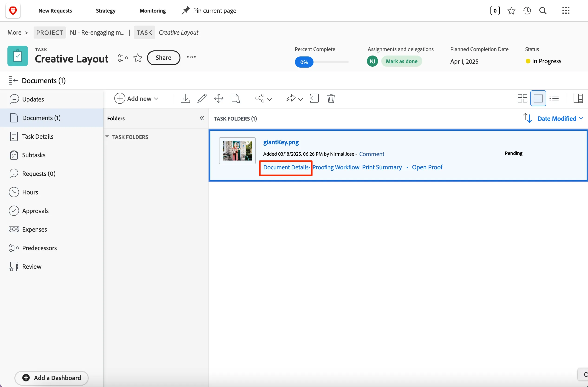The image size is (588, 387).
Task: Open the giantKey.png thumbnail
Action: click(x=237, y=151)
